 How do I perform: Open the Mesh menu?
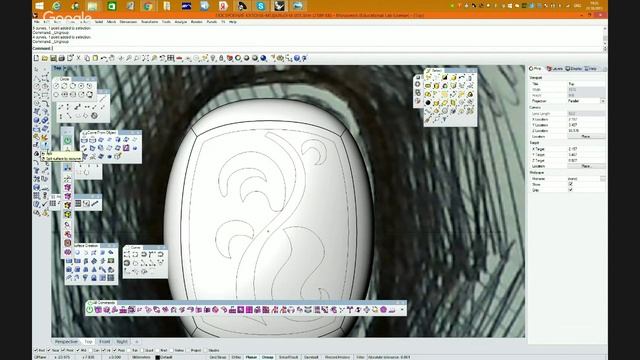coord(111,22)
